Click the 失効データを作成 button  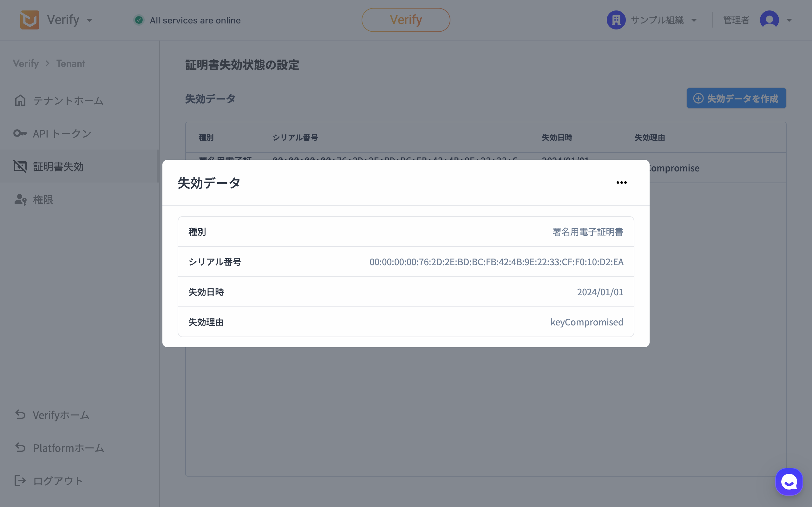pos(736,98)
